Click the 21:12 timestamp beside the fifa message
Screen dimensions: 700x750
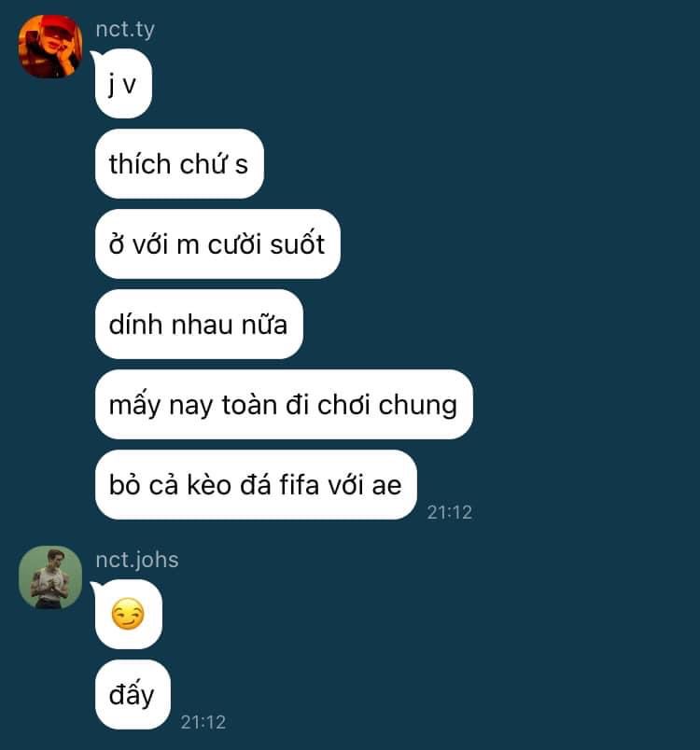(x=449, y=512)
